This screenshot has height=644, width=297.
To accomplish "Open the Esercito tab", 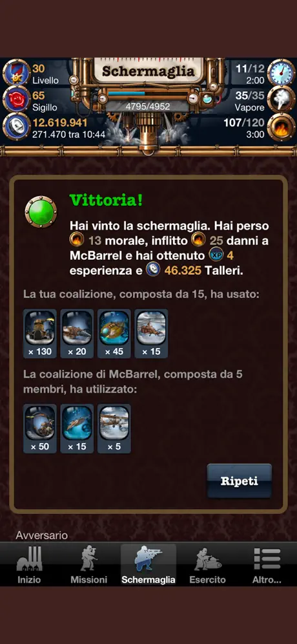I will tap(207, 564).
